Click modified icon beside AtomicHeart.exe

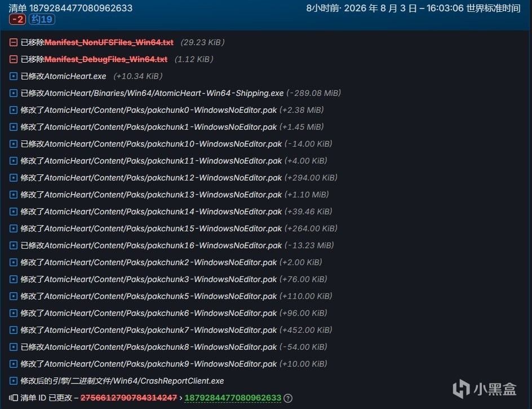[14, 76]
